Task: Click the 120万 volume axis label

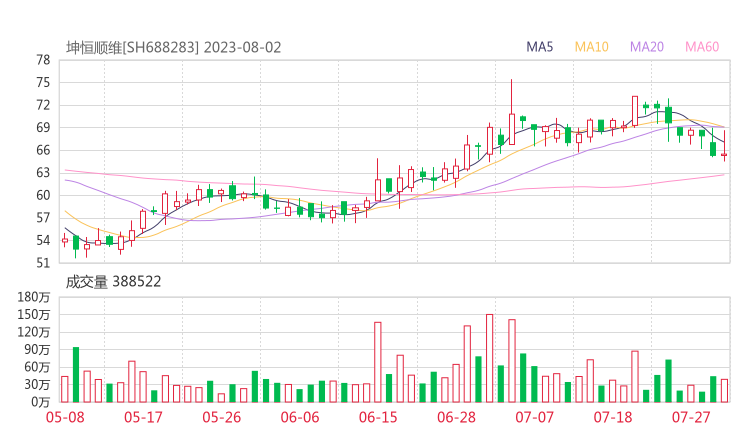Action: point(34,332)
